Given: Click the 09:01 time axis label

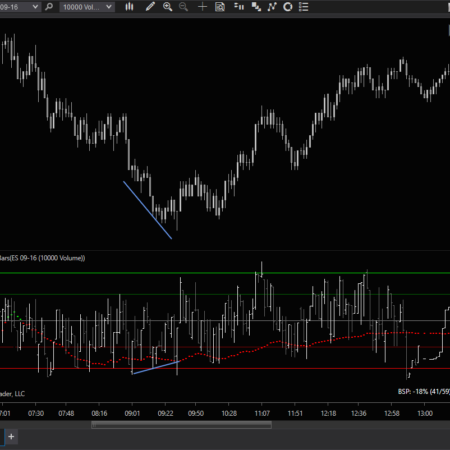Looking at the screenshot, I should 132,413.
